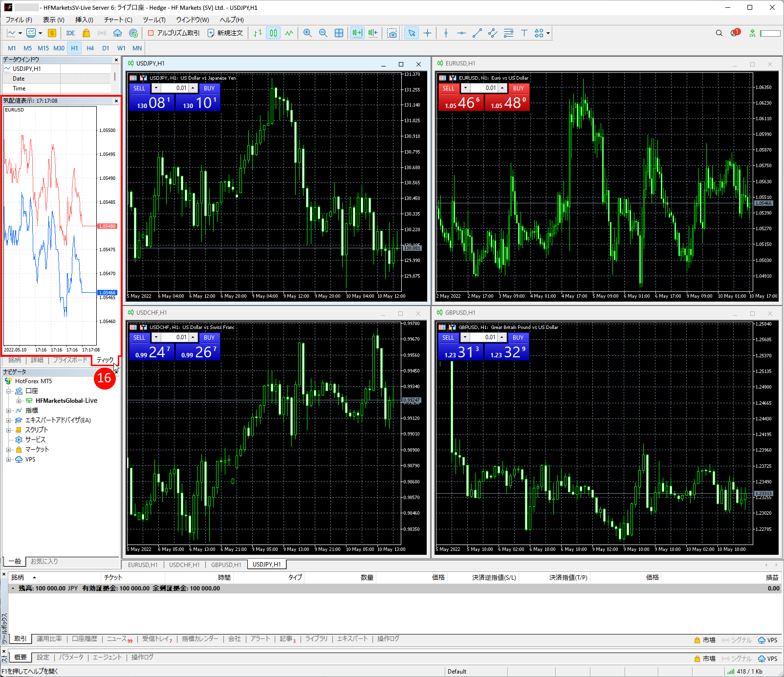Select the H4 timeframe

click(x=90, y=48)
